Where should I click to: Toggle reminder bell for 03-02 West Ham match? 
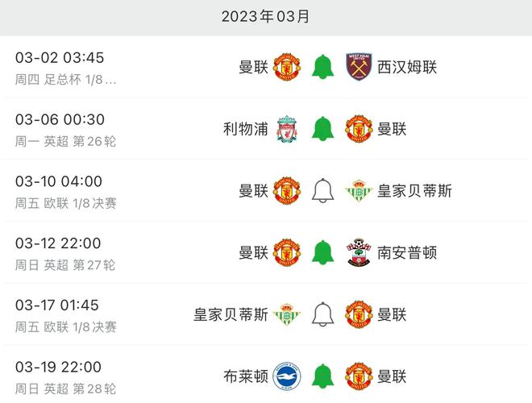tap(323, 66)
